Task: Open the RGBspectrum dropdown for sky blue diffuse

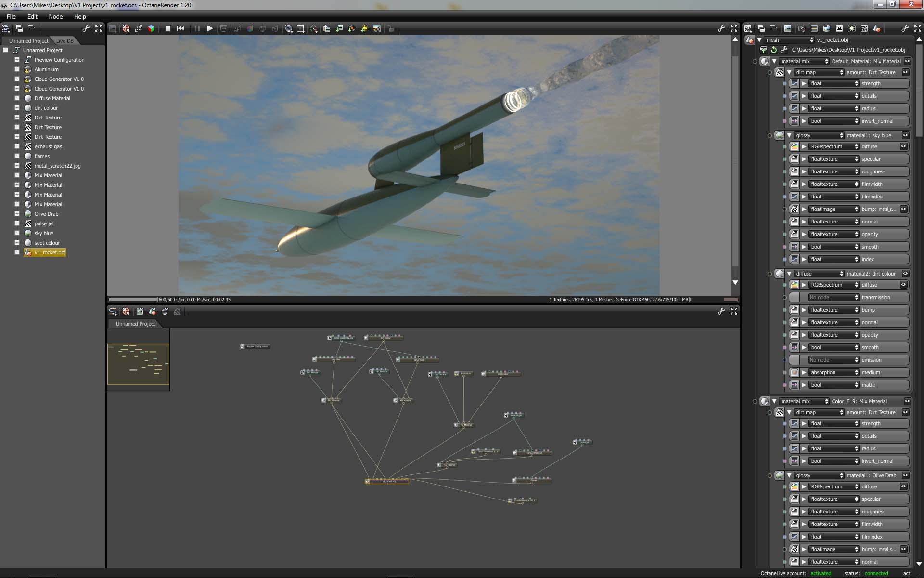Action: coord(834,146)
